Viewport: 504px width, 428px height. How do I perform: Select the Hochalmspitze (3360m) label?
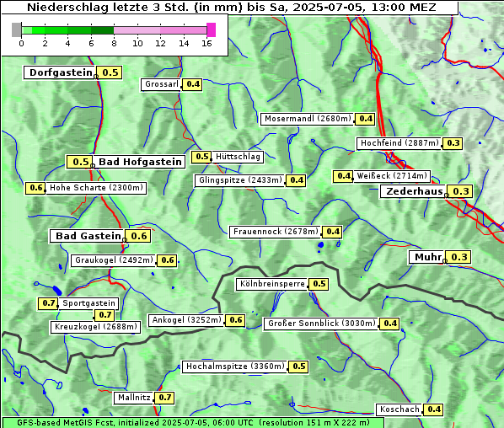[x=235, y=367]
